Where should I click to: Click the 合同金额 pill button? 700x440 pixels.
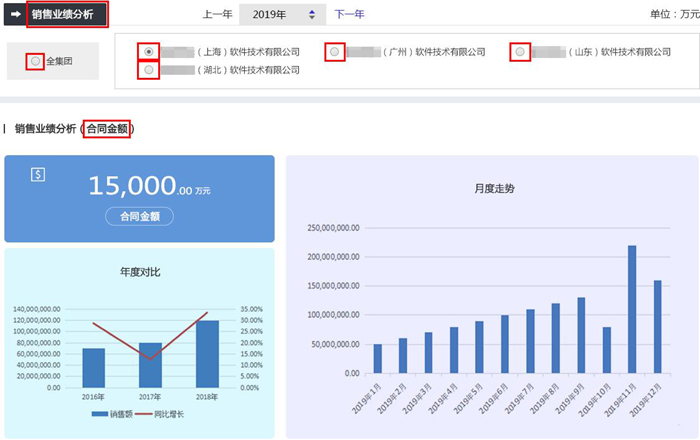pyautogui.click(x=139, y=215)
